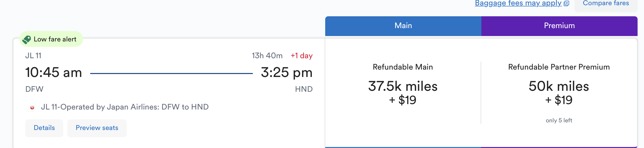Click the Low fare alert badge

pyautogui.click(x=51, y=39)
